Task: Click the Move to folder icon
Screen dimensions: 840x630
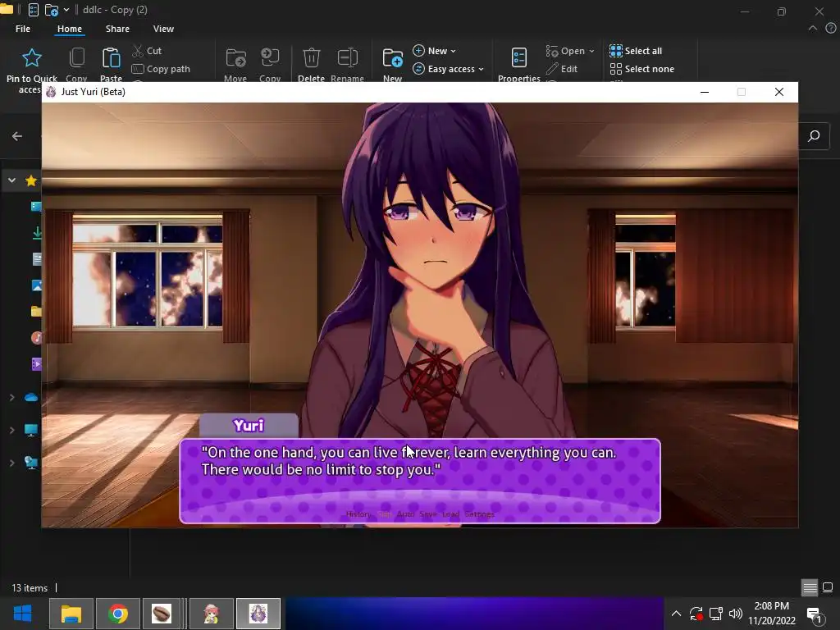Action: pos(235,58)
